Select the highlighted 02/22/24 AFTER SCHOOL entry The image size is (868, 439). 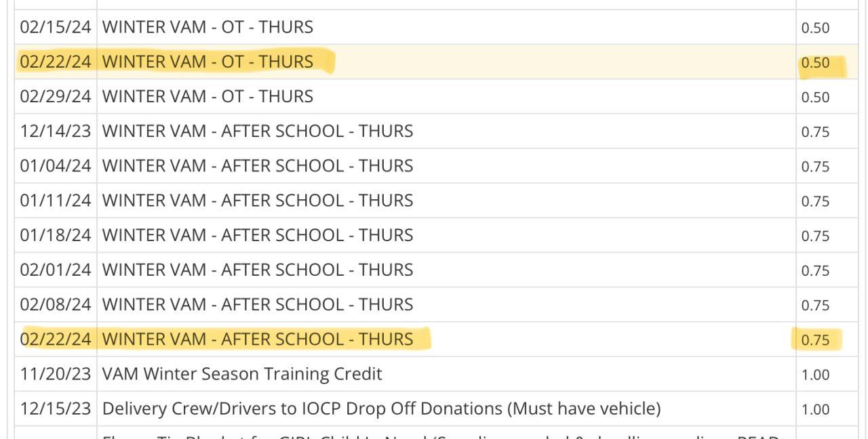[x=257, y=339]
